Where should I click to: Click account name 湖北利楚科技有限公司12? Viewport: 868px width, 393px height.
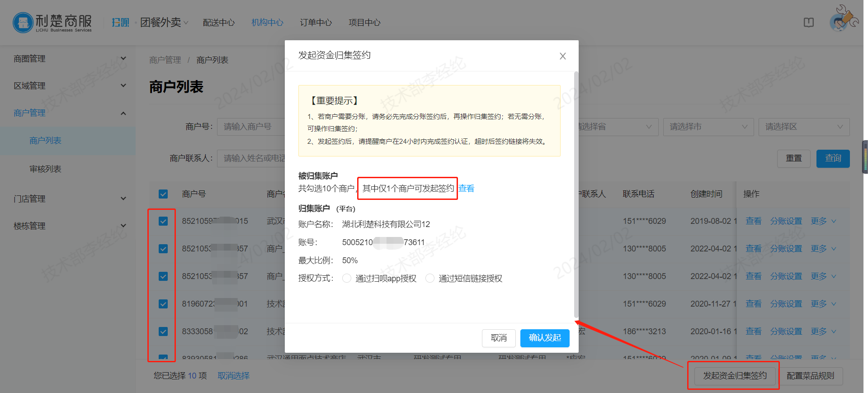[386, 224]
